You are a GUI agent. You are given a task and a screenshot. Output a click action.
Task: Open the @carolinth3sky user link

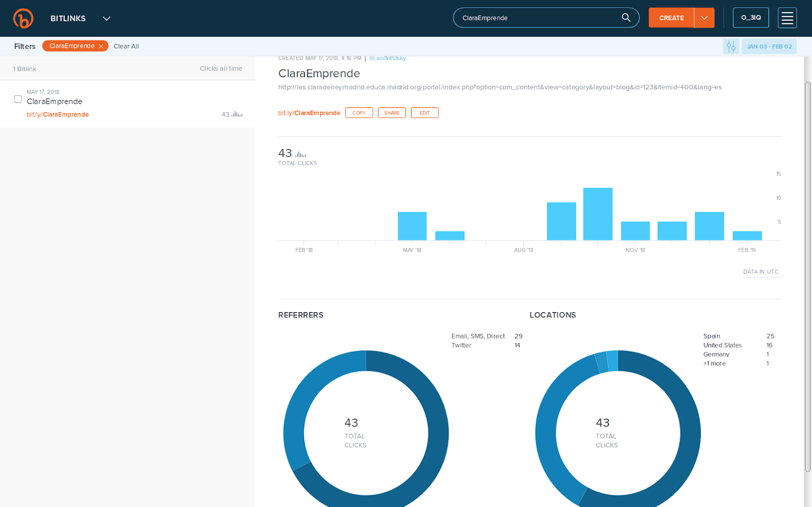(x=387, y=58)
